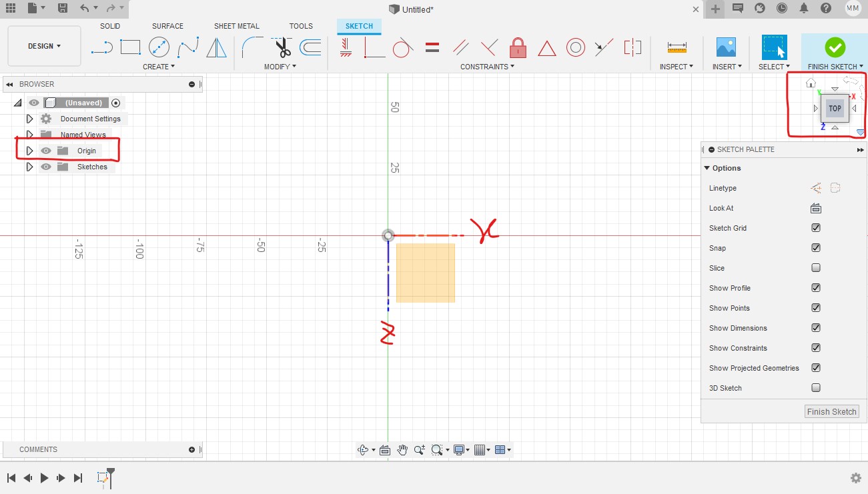Viewport: 868px width, 494px height.
Task: Open the CONSTRAINTS dropdown menu
Action: (x=488, y=67)
